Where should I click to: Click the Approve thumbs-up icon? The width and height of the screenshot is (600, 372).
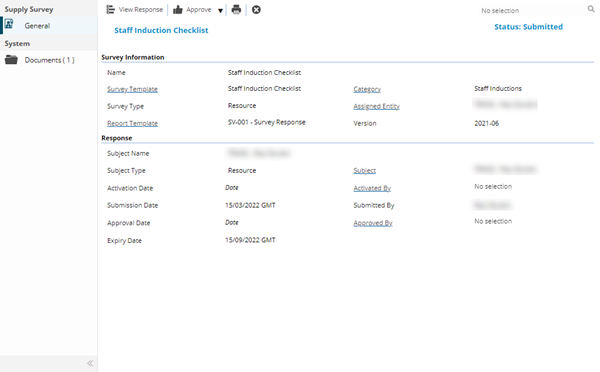click(x=178, y=10)
